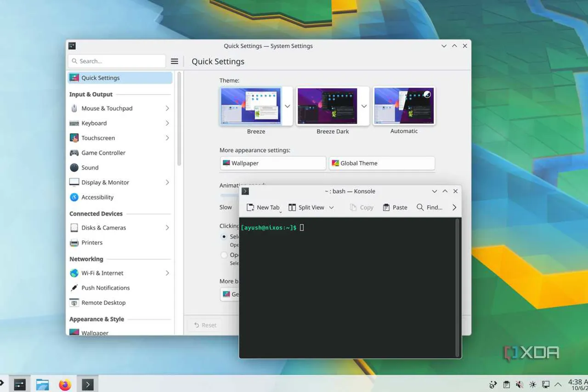The height and width of the screenshot is (392, 588).
Task: Launch Dolphin file manager from the taskbar
Action: 43,384
